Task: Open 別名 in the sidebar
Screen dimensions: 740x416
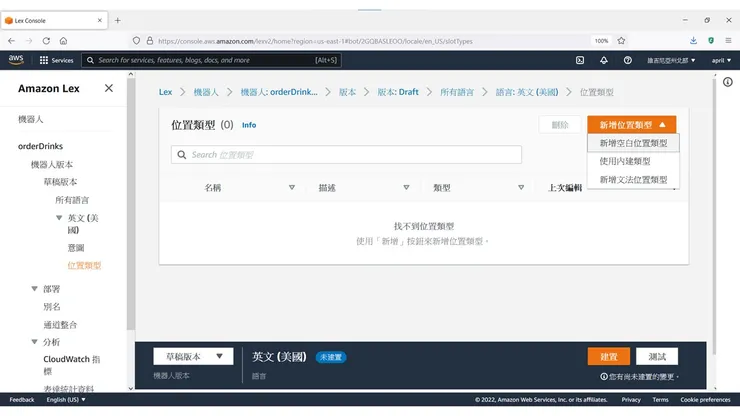Action: 51,306
